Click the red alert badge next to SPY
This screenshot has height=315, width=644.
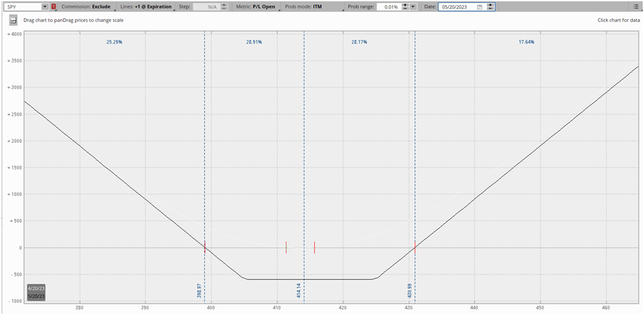[x=53, y=7]
